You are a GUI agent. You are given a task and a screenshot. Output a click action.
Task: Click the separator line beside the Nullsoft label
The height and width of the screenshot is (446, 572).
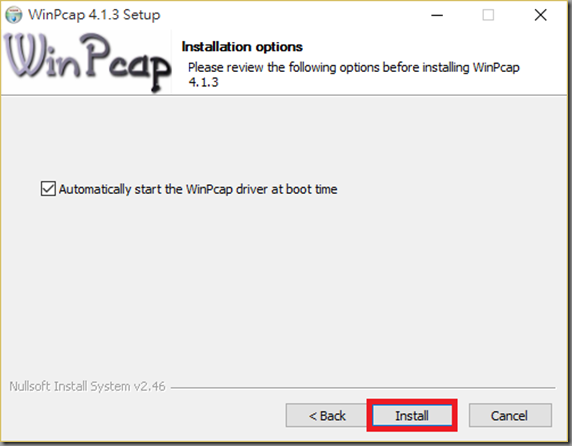click(363, 388)
